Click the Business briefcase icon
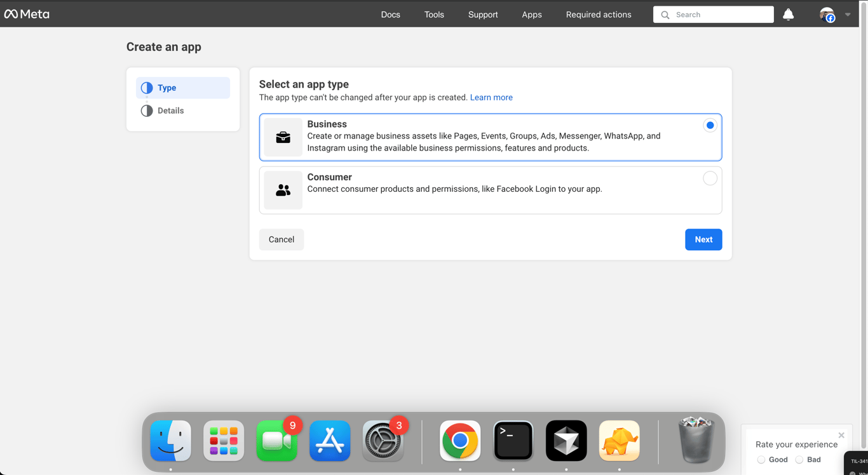 (283, 137)
